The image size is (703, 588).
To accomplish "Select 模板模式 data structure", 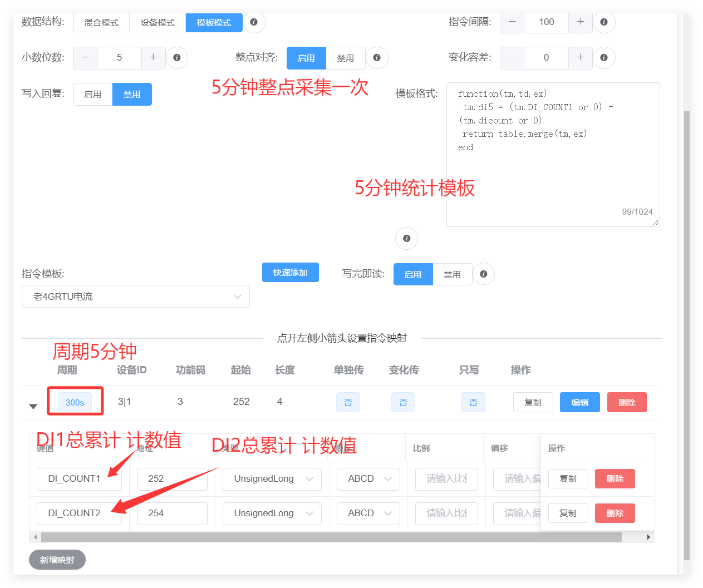I will tap(214, 23).
